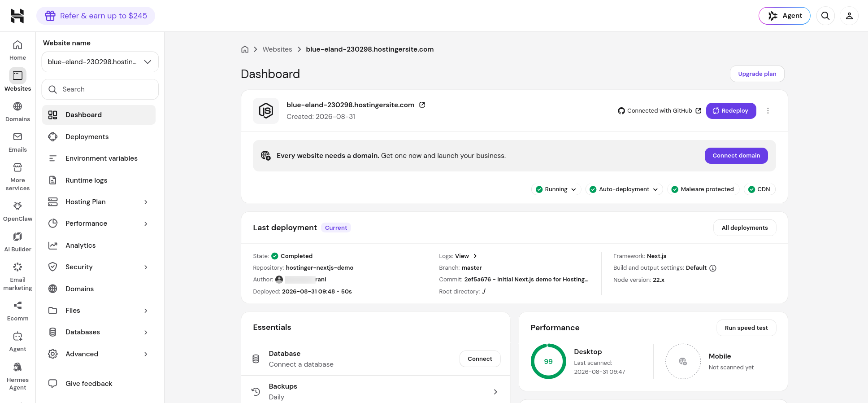Image resolution: width=868 pixels, height=403 pixels.
Task: Click the Desktop score 99 gauge
Action: (548, 361)
